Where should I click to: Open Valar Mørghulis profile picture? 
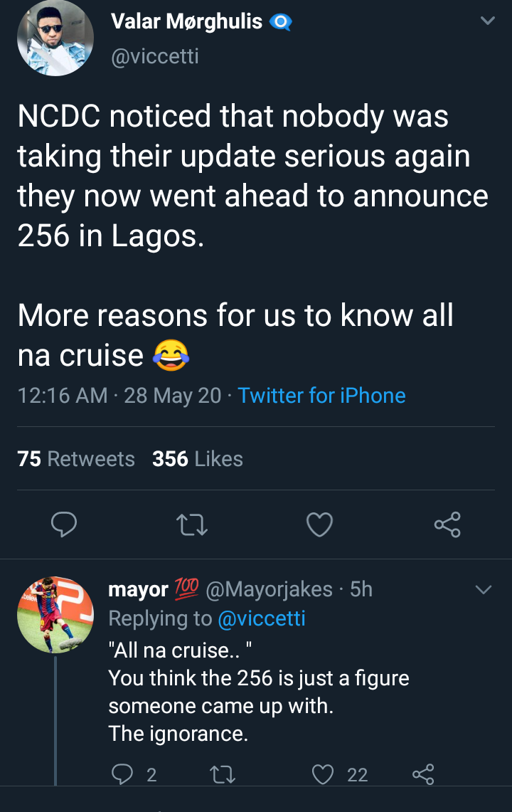(55, 38)
